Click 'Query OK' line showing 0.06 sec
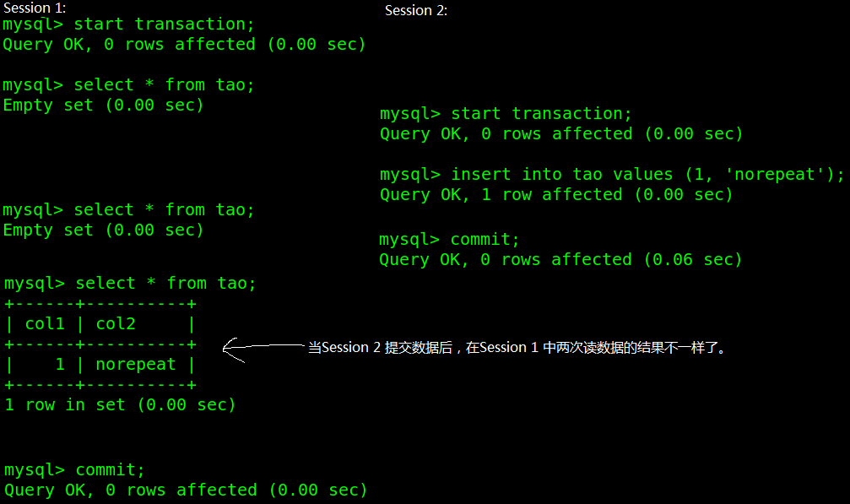 tap(560, 259)
